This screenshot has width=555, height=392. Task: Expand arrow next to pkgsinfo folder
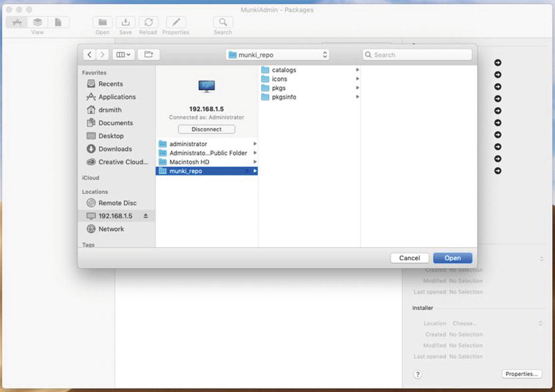tap(358, 97)
